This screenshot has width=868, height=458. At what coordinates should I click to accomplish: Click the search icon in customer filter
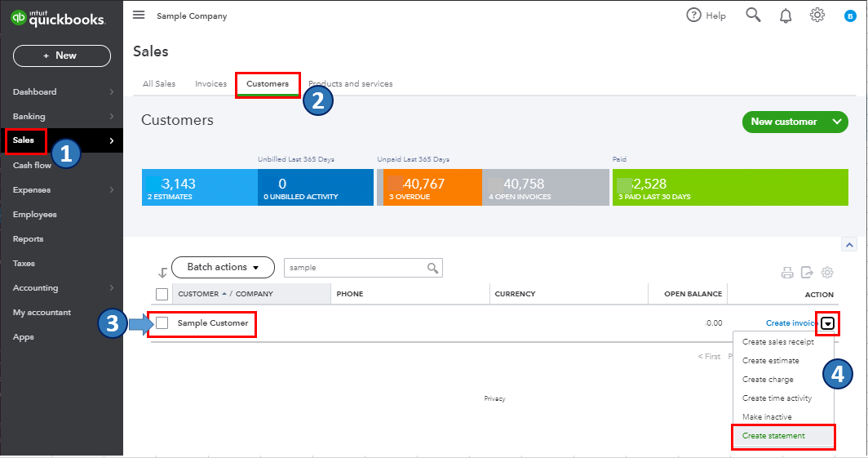point(433,268)
